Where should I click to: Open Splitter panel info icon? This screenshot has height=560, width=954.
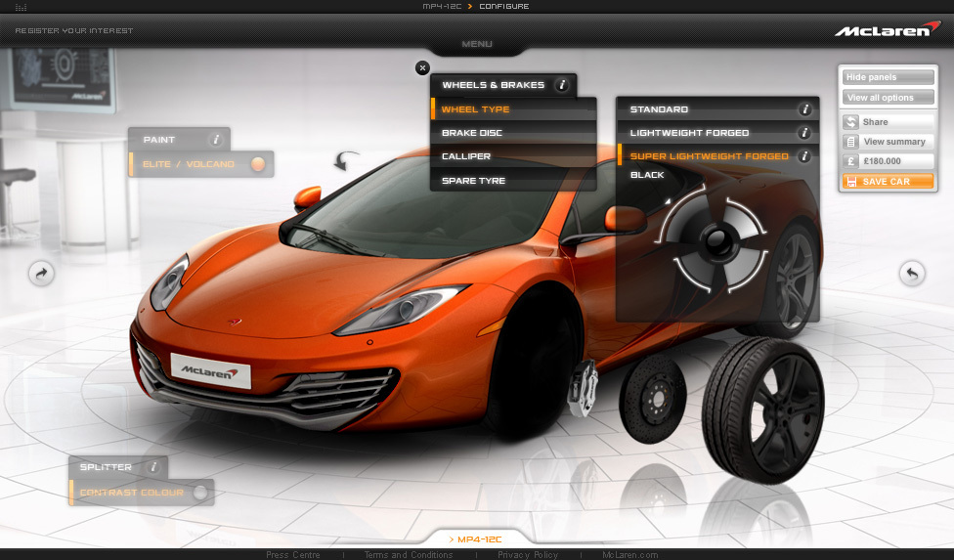153,467
